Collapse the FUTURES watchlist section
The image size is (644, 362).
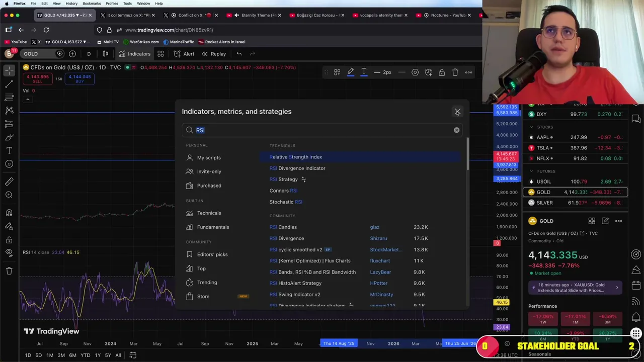531,171
